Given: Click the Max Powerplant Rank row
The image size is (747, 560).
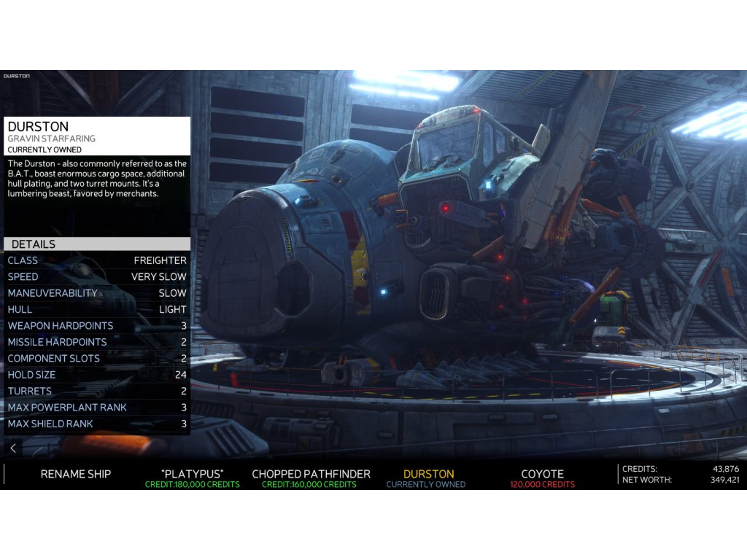Looking at the screenshot, I should tap(97, 408).
